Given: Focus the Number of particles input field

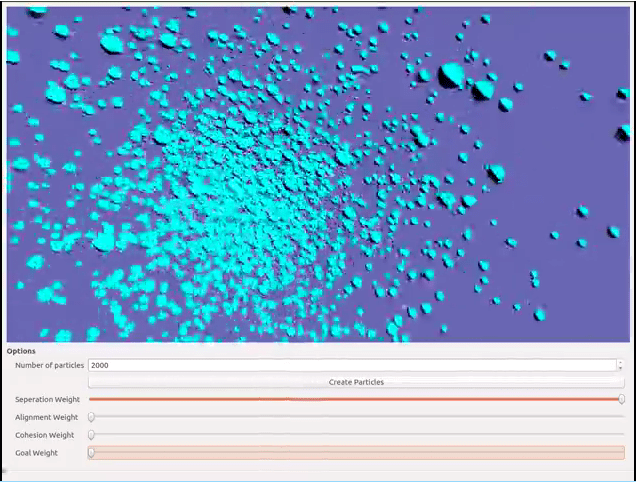Looking at the screenshot, I should [350, 365].
